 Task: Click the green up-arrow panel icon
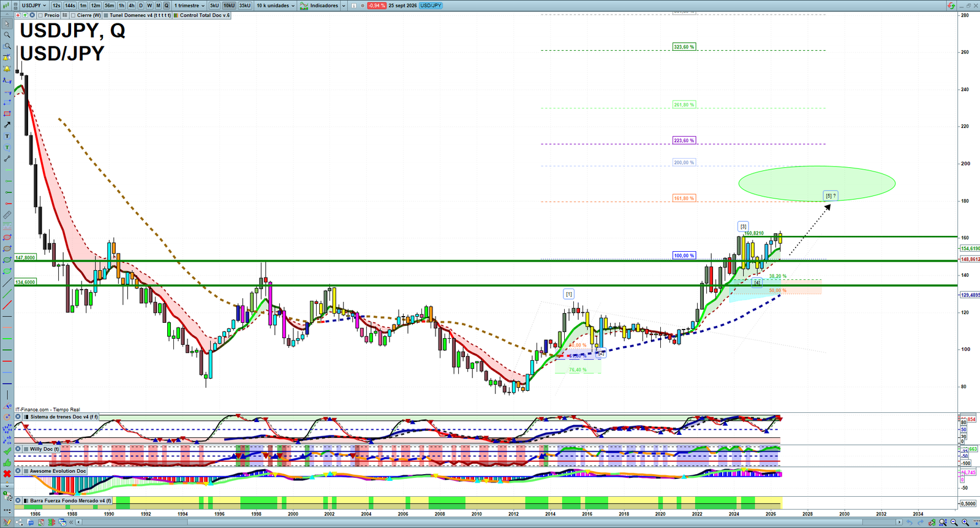25,15
